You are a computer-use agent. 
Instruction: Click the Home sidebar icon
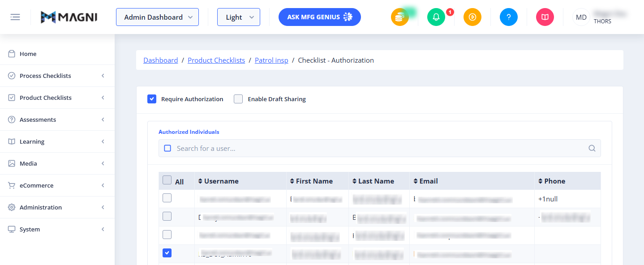(12, 54)
